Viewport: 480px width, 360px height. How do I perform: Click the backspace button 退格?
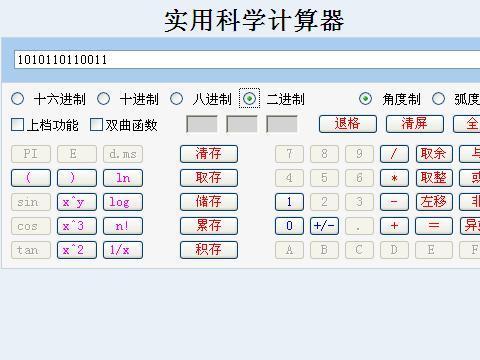point(348,124)
